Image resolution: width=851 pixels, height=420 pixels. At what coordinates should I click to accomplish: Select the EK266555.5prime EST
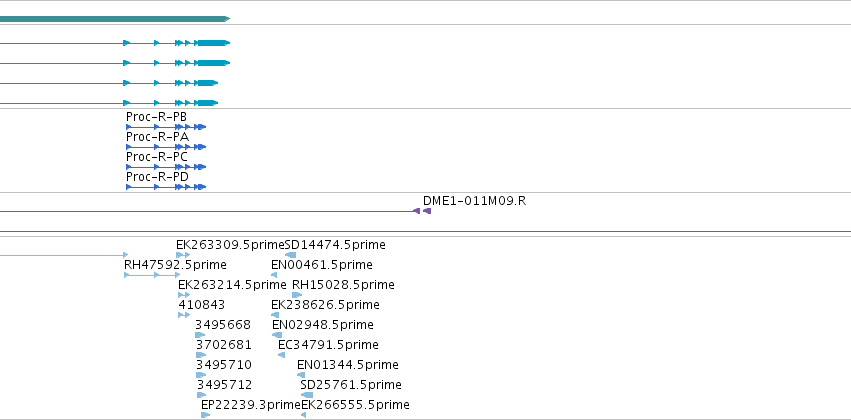pyautogui.click(x=355, y=405)
